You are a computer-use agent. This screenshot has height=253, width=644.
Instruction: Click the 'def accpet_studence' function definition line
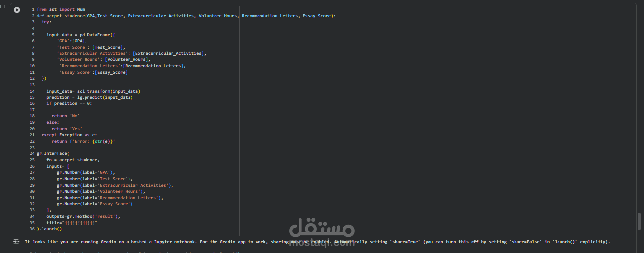click(x=186, y=16)
